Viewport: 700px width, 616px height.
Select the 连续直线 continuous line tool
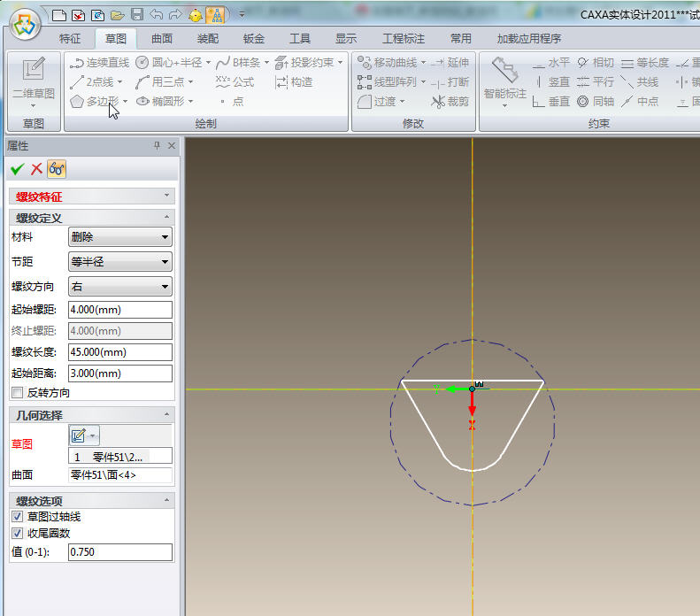99,63
